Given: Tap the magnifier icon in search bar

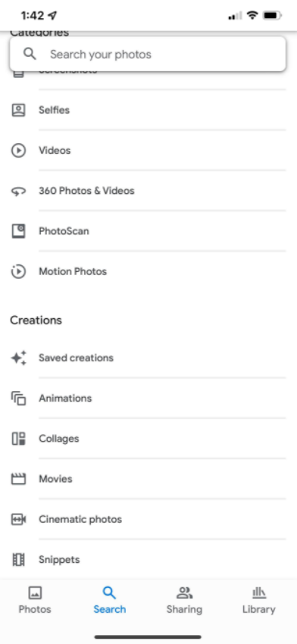Looking at the screenshot, I should coord(30,54).
